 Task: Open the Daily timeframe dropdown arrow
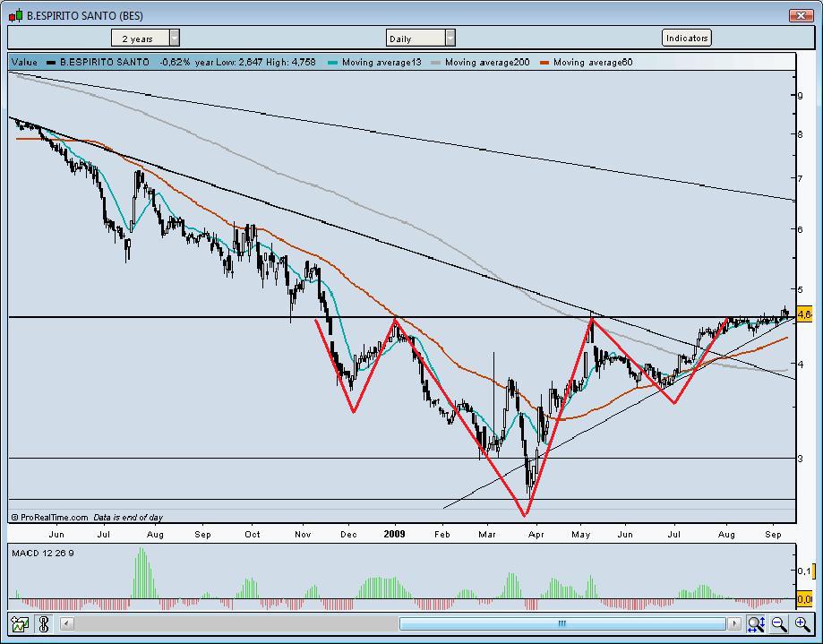(450, 39)
